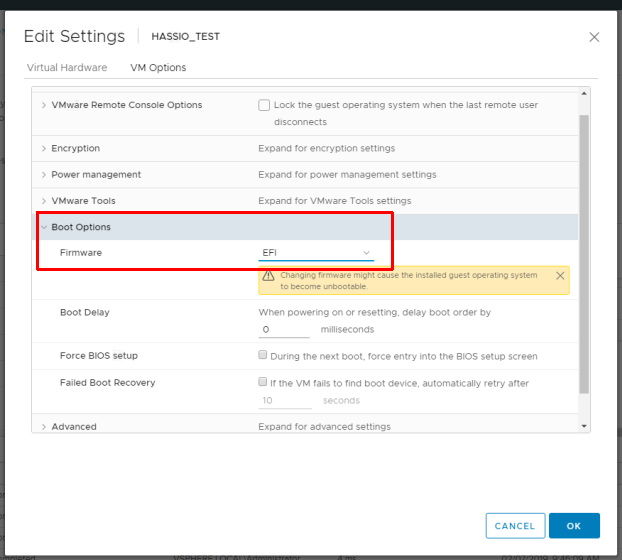
Task: Click 'Expand for VMware Tools settings' text
Action: (x=335, y=201)
